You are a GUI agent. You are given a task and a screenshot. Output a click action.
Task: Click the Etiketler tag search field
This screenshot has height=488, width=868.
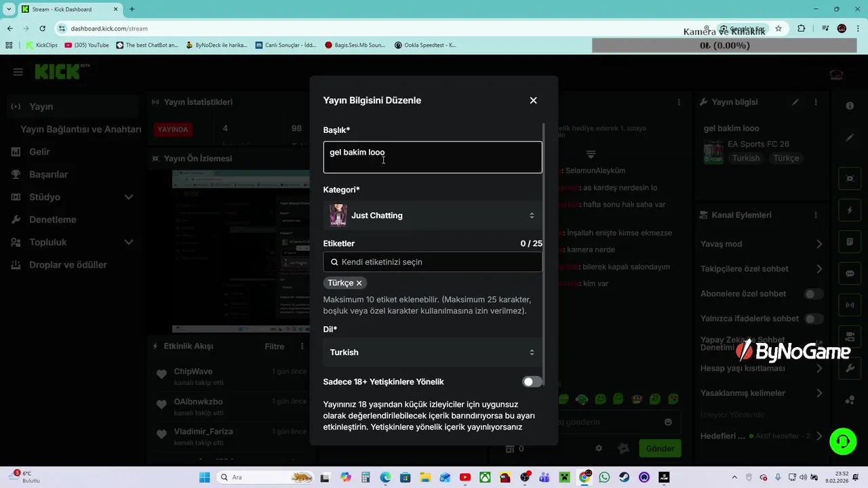(x=433, y=262)
